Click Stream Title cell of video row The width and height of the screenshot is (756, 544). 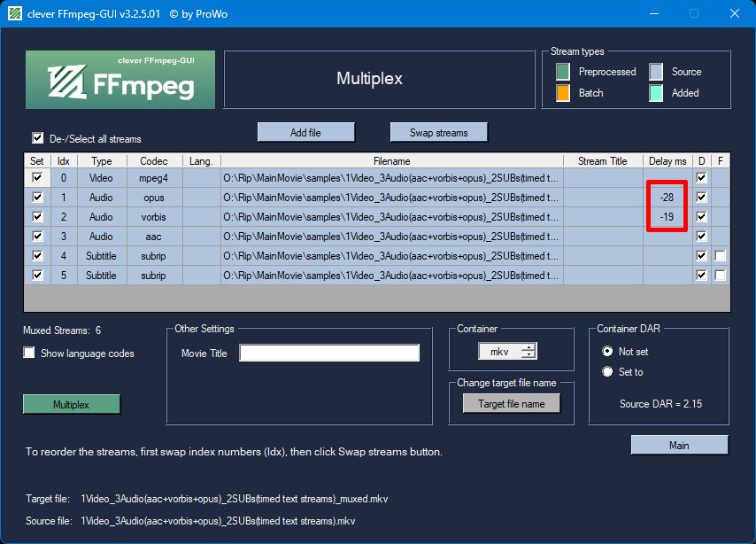pos(603,177)
